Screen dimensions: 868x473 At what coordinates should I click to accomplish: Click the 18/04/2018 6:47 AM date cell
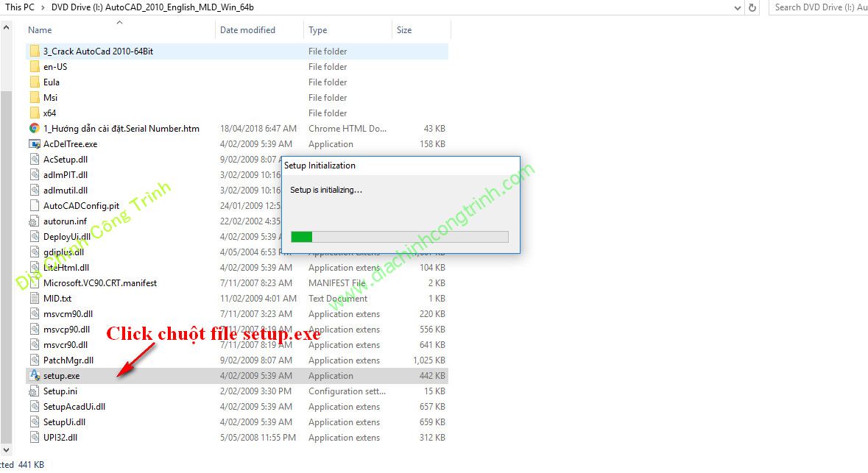coord(258,128)
